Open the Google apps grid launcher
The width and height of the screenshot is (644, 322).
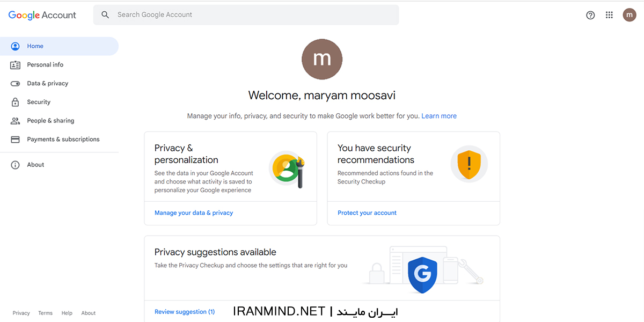609,15
